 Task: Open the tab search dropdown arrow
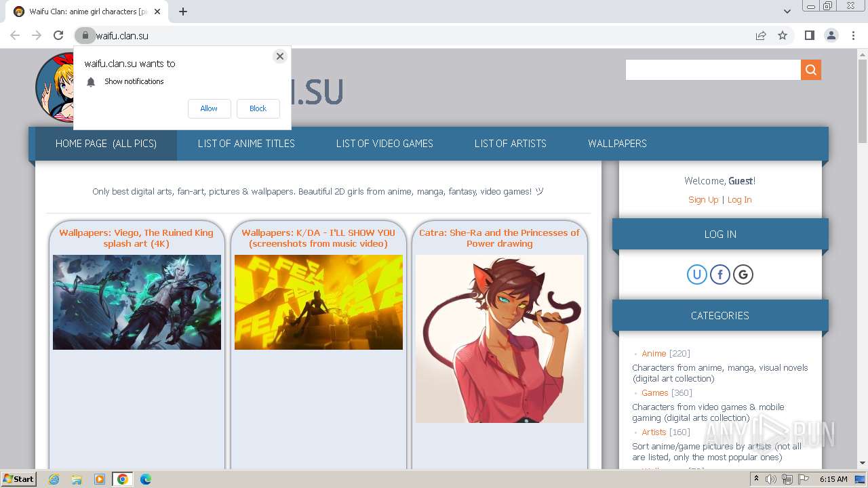coord(787,12)
